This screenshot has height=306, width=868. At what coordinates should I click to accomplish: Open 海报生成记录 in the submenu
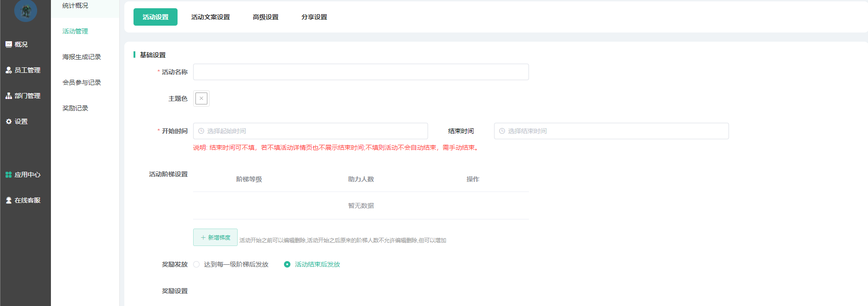(x=82, y=57)
